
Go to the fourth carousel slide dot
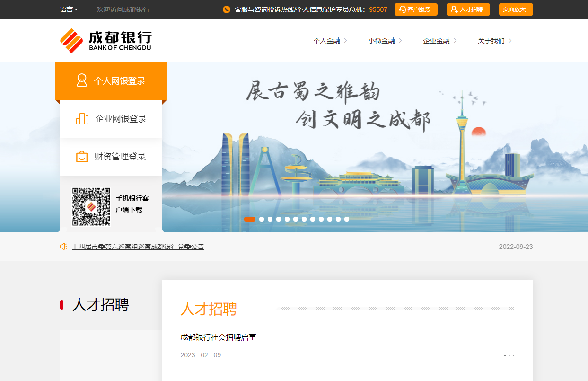point(279,219)
